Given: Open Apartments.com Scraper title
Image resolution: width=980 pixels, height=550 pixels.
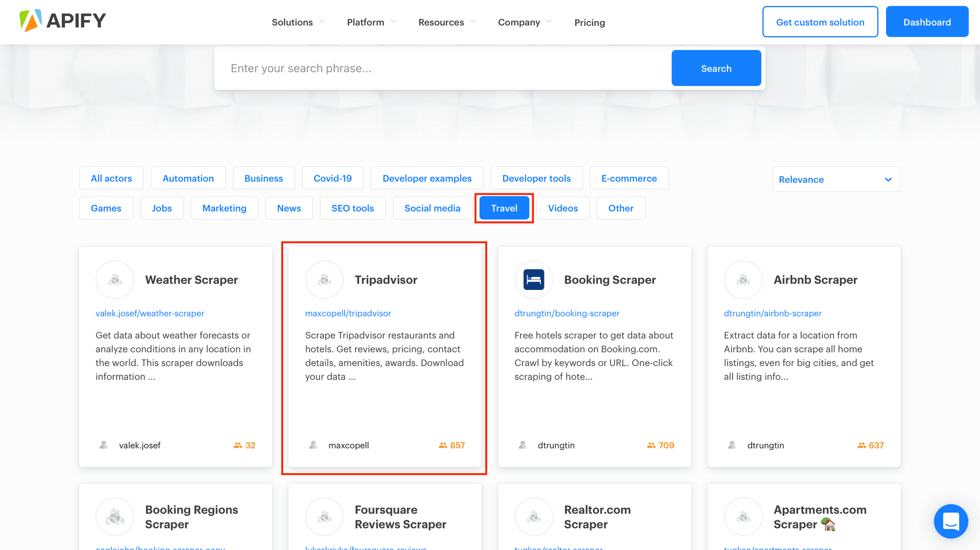Looking at the screenshot, I should (x=820, y=517).
